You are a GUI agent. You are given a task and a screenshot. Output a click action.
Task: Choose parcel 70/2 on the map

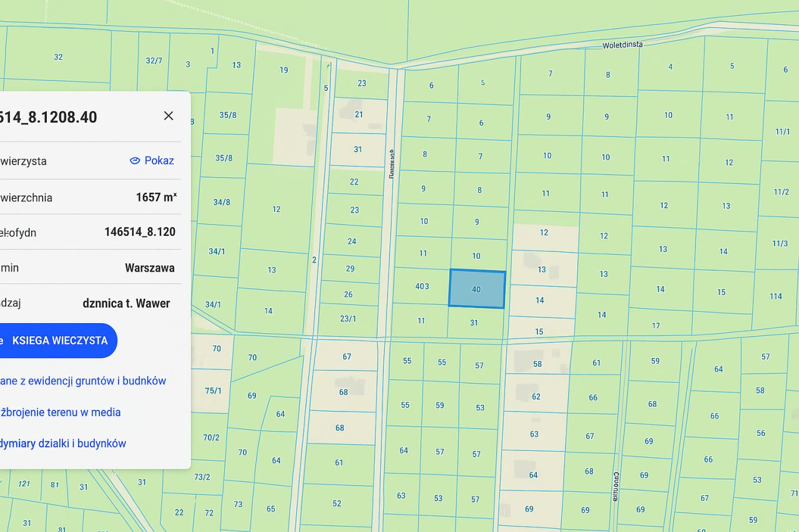[211, 437]
